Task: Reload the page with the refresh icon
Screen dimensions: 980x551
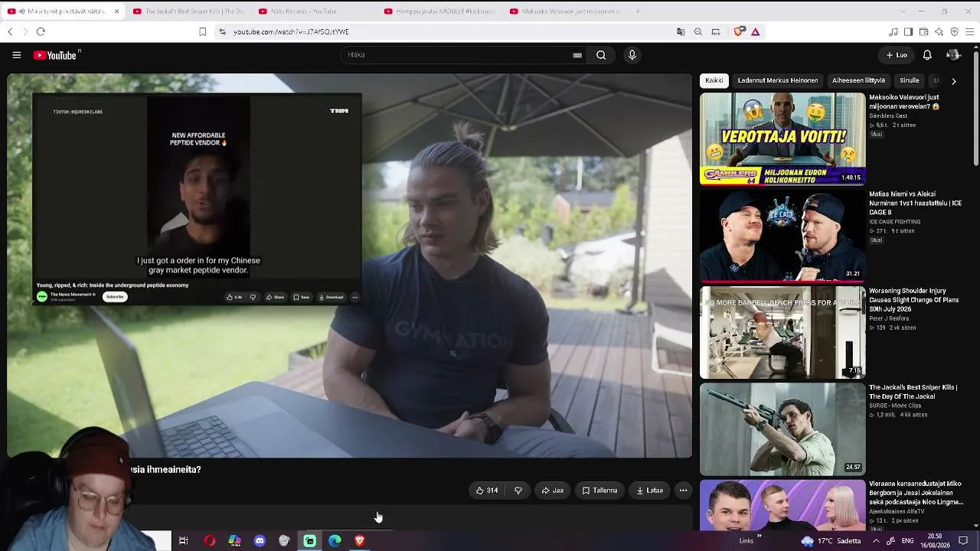Action: coord(41,31)
